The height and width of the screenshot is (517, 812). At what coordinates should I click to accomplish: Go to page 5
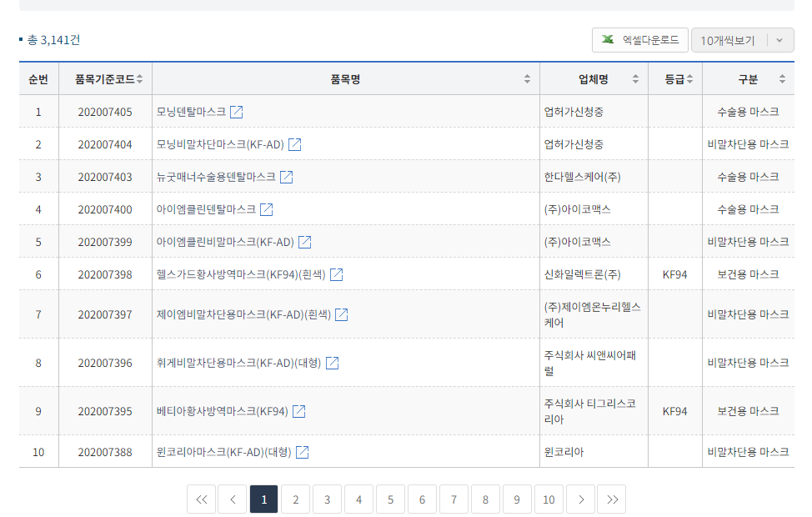tap(390, 499)
